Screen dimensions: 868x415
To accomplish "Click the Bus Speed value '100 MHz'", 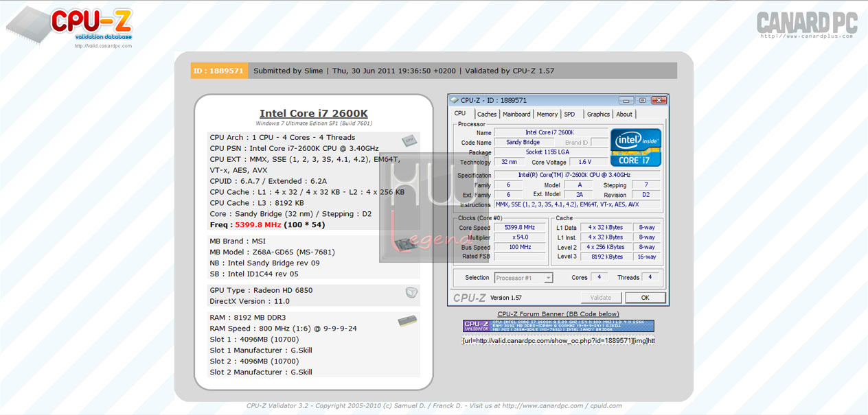I will [x=521, y=247].
